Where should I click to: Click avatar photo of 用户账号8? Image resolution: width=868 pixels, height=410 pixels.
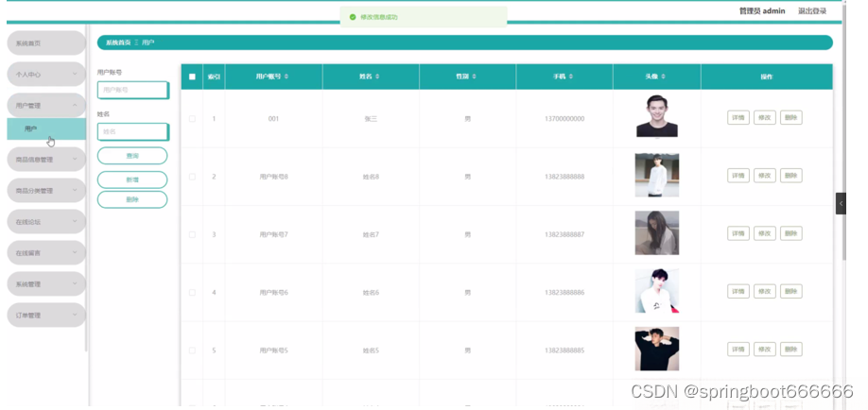[x=657, y=176]
